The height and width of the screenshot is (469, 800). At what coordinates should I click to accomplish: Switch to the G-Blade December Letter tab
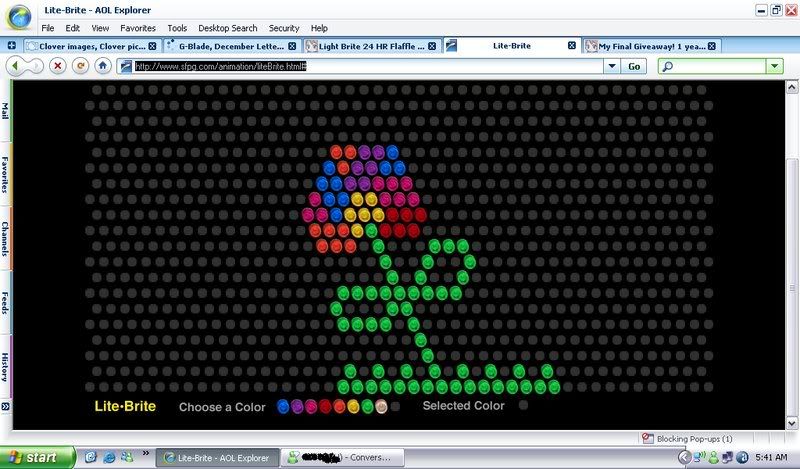[231, 46]
